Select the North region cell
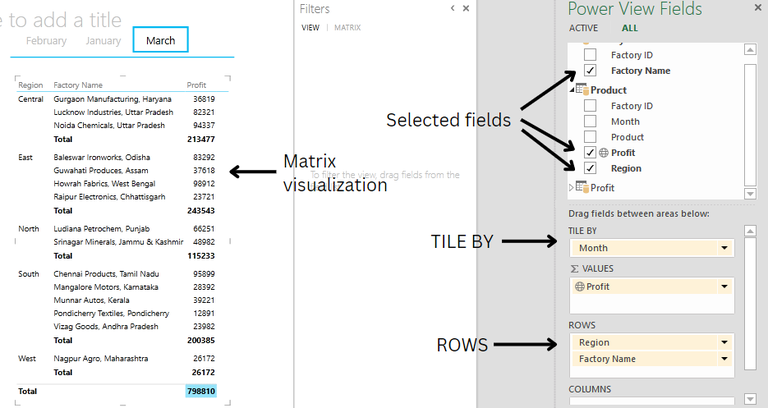This screenshot has width=768, height=408. click(28, 229)
